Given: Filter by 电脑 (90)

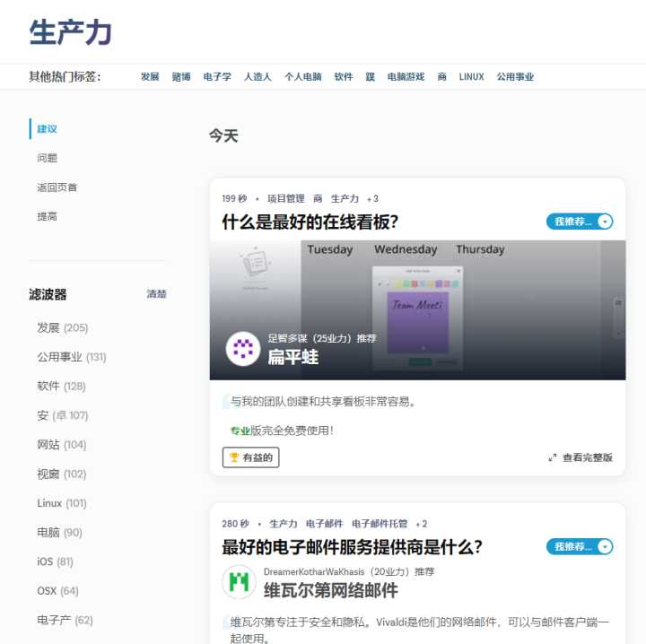Looking at the screenshot, I should (60, 533).
